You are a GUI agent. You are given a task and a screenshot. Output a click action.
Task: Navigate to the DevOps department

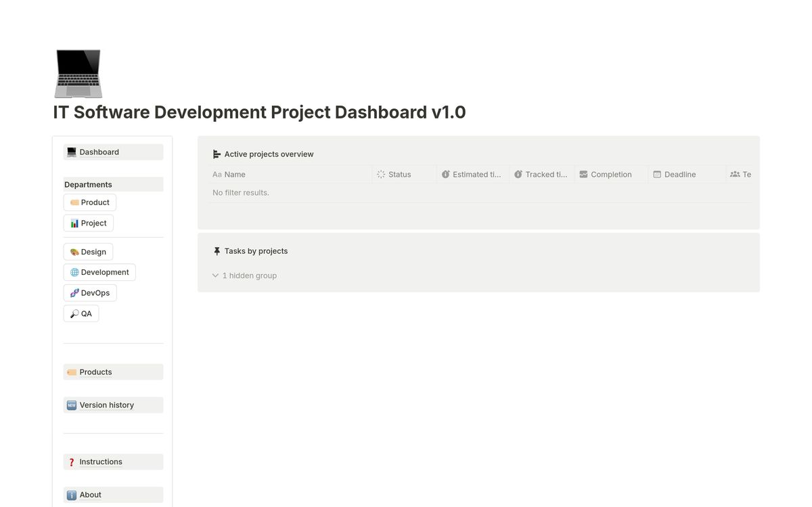click(x=90, y=293)
